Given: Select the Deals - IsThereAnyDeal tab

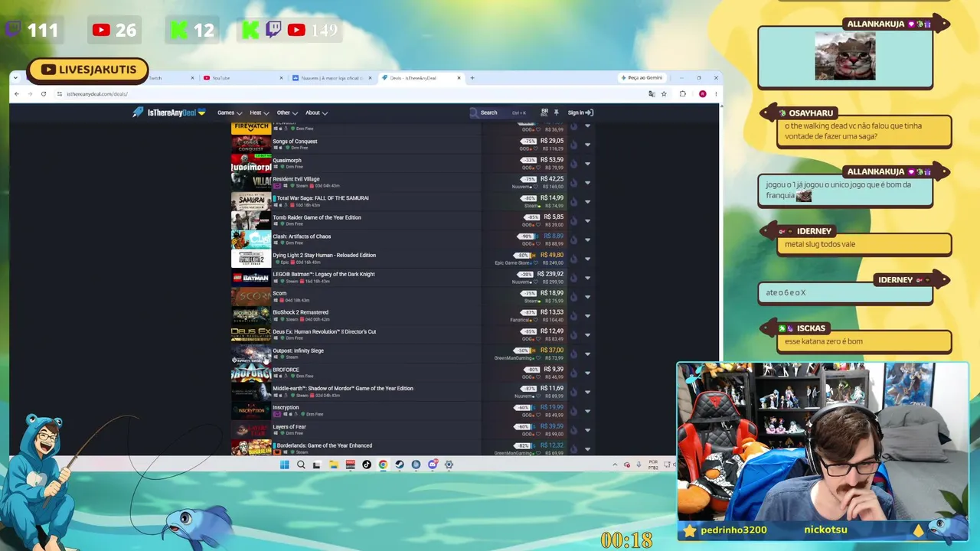Looking at the screenshot, I should point(421,78).
